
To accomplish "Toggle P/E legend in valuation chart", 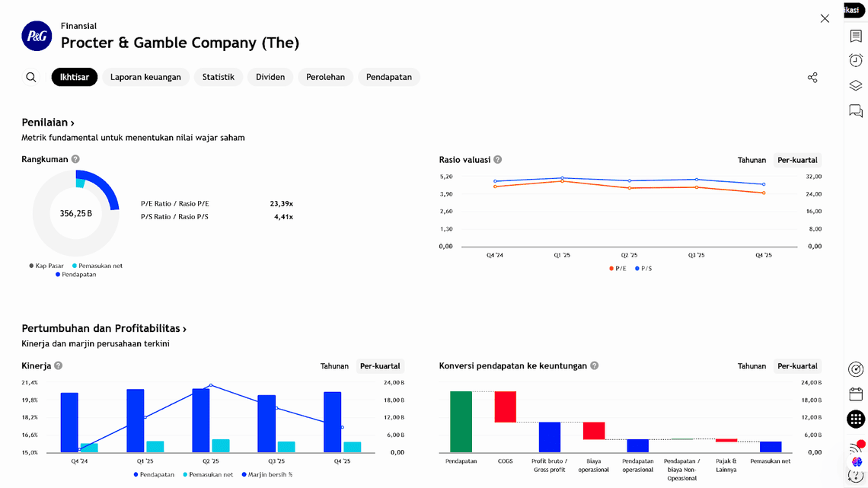I will (617, 269).
